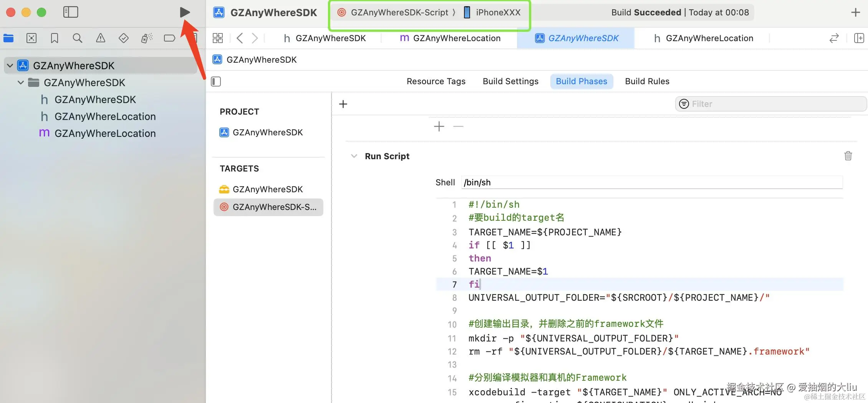The height and width of the screenshot is (403, 868).
Task: Click the plus button in the title bar
Action: 855,12
